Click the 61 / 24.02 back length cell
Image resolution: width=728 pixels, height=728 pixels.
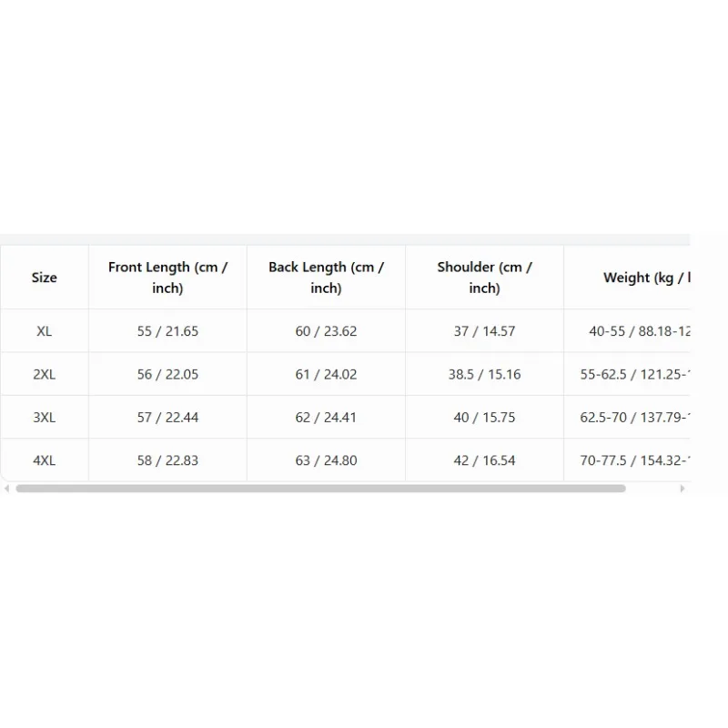326,374
